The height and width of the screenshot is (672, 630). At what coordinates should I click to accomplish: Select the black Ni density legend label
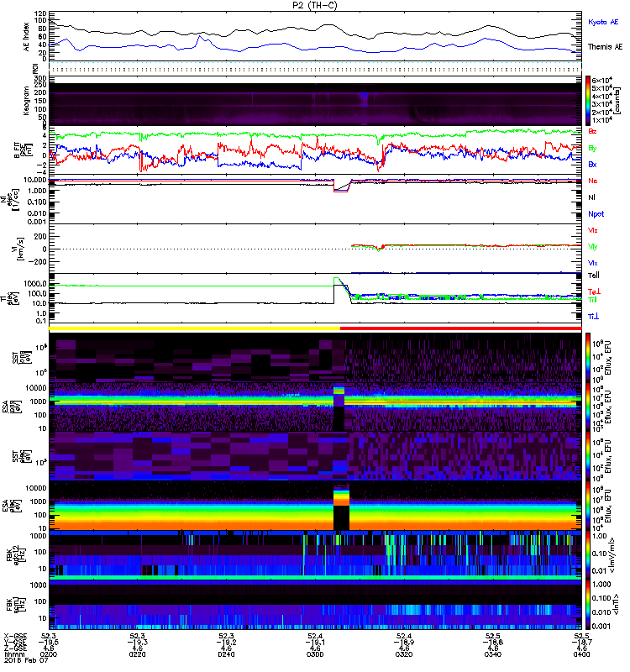pyautogui.click(x=591, y=197)
